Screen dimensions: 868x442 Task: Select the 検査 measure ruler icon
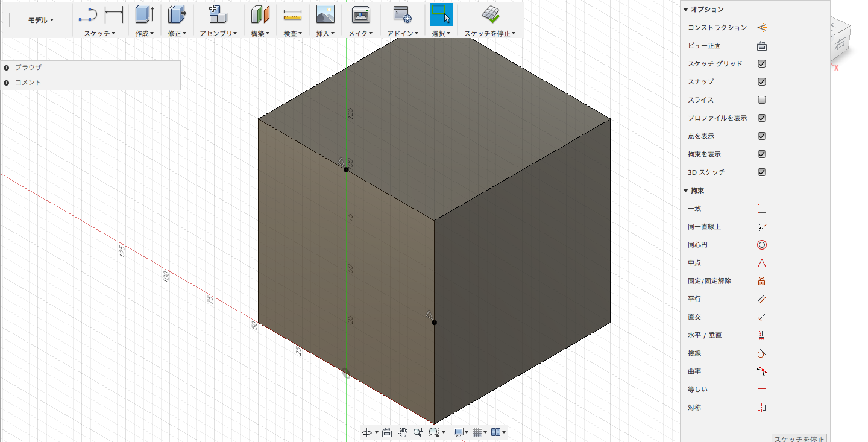coord(292,14)
